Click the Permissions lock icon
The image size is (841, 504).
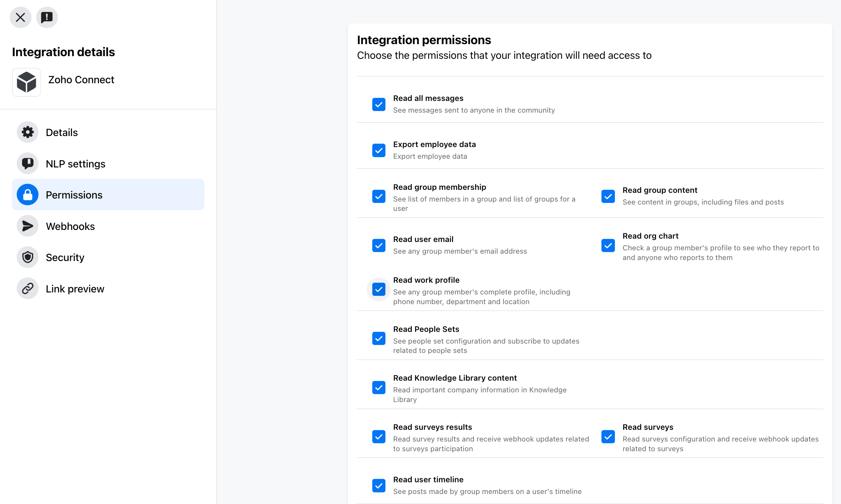coord(27,195)
